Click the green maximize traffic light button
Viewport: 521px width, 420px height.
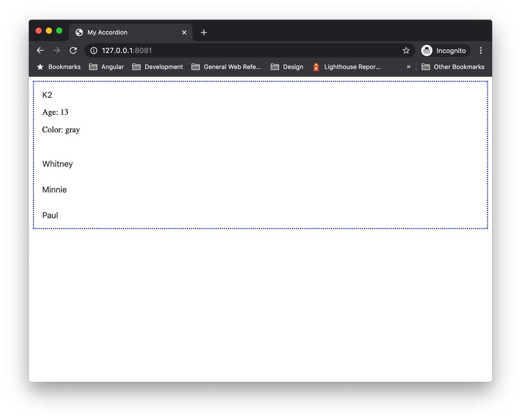pos(59,31)
